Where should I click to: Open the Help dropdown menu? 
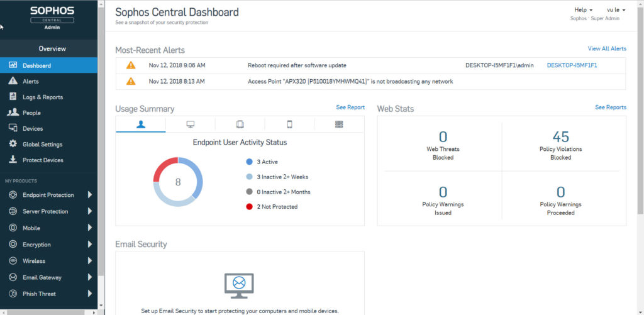pos(583,10)
